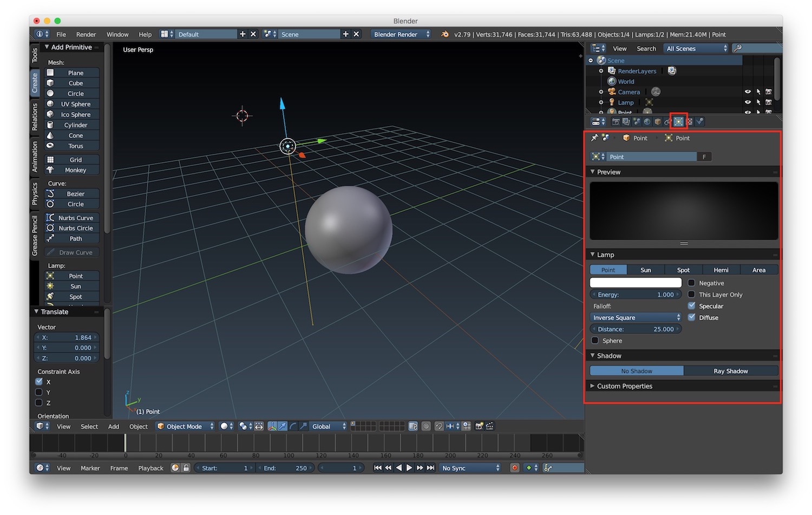Open the Render Layers properties tab icon

[x=626, y=122]
